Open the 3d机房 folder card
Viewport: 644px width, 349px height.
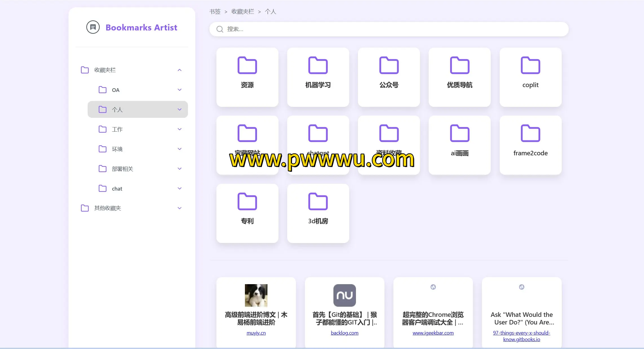click(x=318, y=213)
